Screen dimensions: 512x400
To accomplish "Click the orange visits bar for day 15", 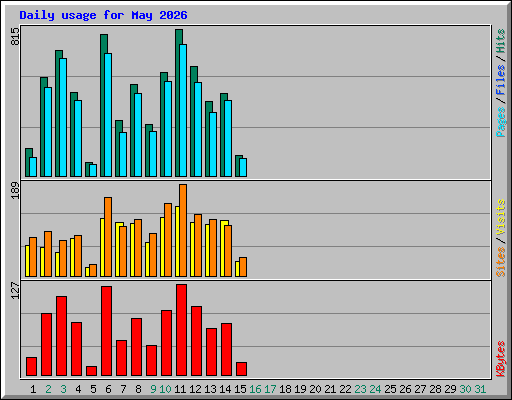I will coord(243,267).
